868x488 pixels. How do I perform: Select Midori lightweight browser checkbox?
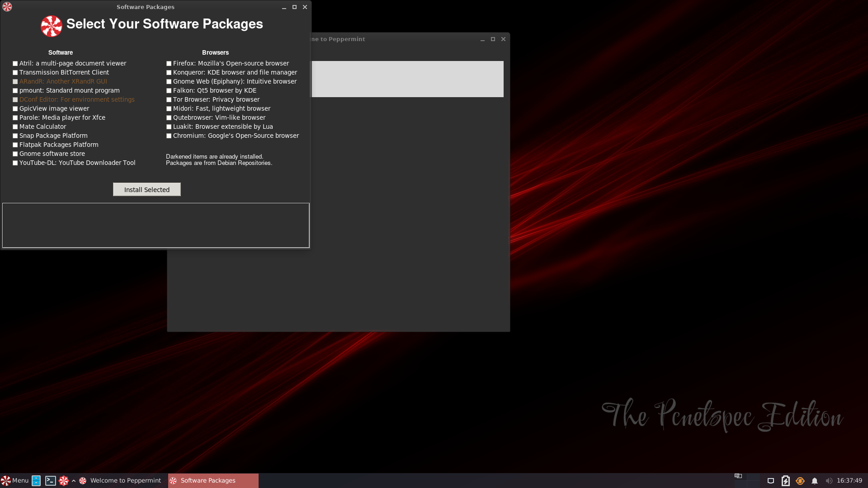click(x=169, y=109)
